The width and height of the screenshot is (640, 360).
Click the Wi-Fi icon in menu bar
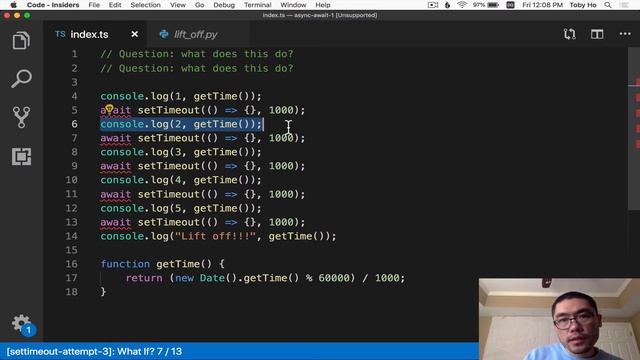click(462, 5)
